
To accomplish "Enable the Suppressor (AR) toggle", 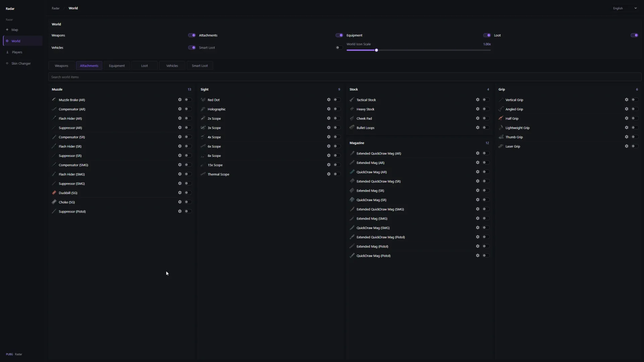I will click(188, 128).
